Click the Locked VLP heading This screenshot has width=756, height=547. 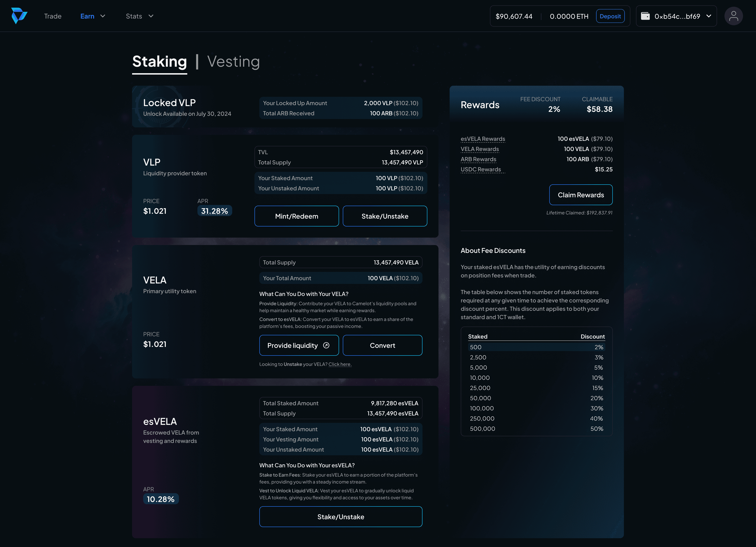(169, 103)
